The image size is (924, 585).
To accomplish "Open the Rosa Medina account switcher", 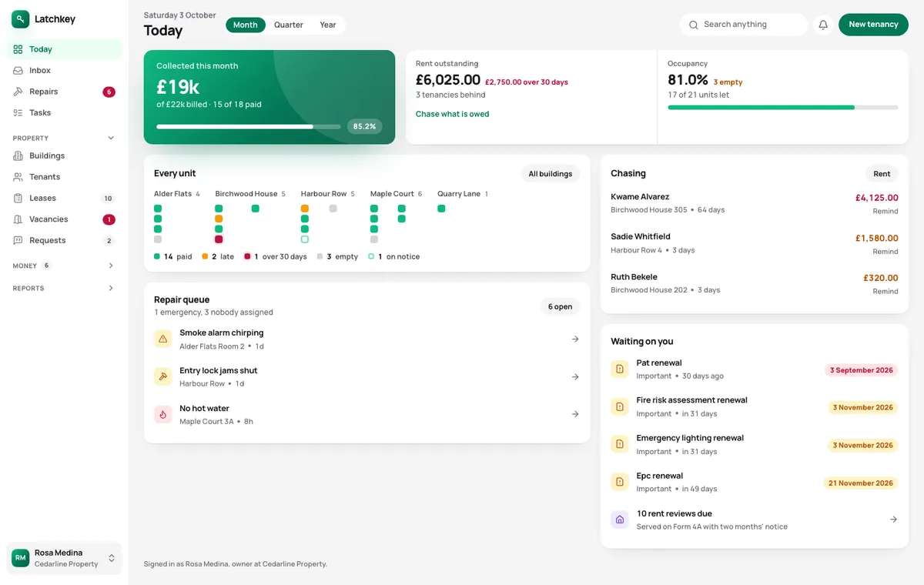I will coord(64,558).
